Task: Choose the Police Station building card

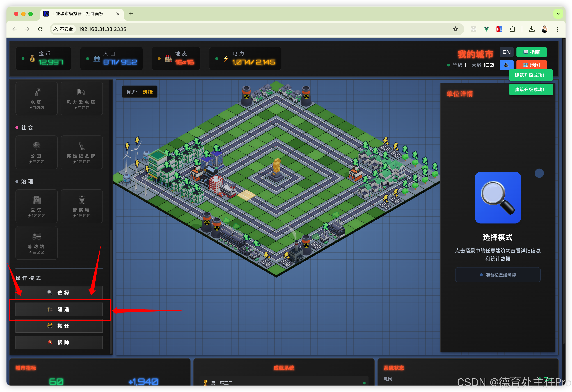Action: tap(81, 206)
